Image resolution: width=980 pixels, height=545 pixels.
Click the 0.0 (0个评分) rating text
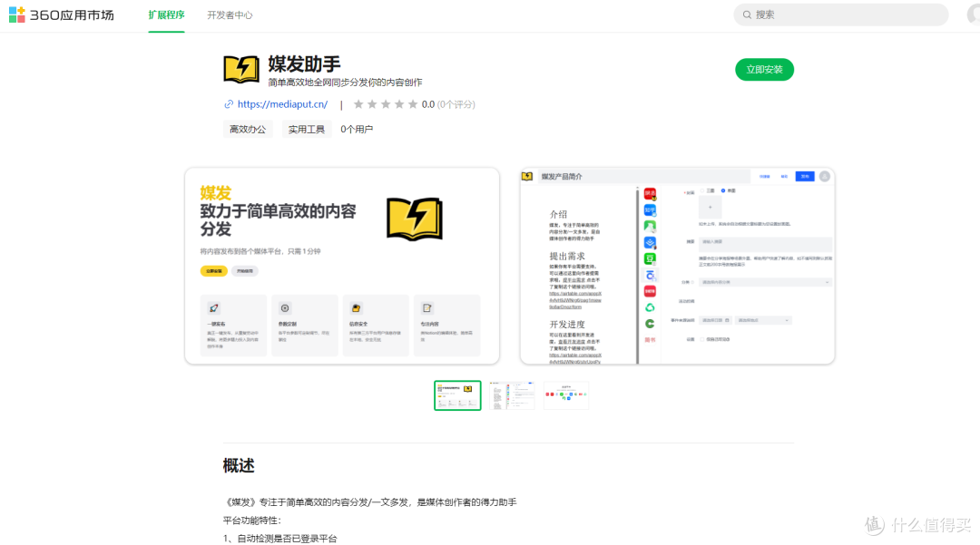pos(448,104)
